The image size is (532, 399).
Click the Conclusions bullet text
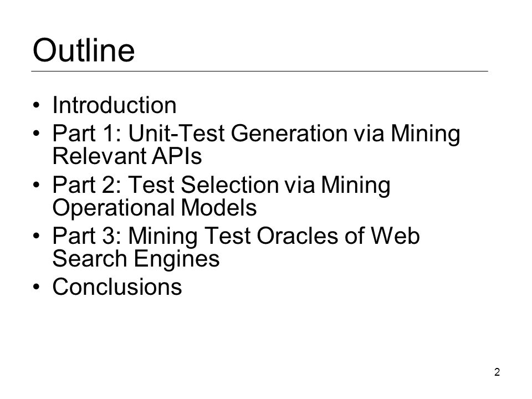click(x=117, y=287)
